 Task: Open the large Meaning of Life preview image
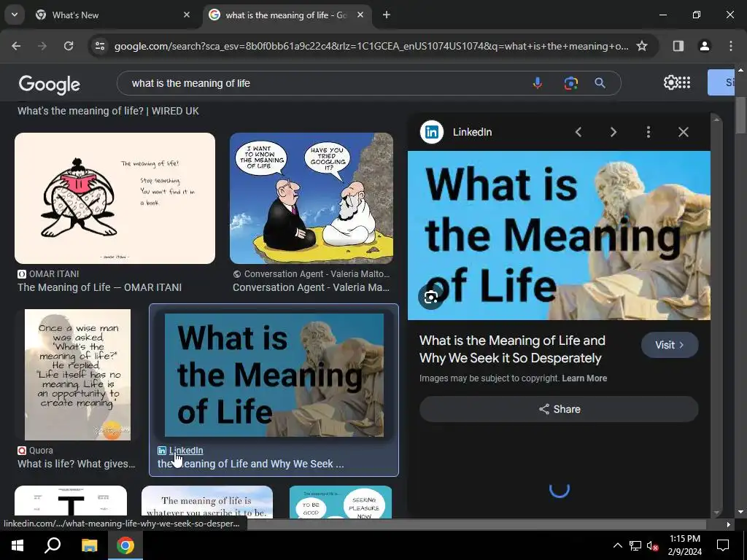click(x=559, y=236)
